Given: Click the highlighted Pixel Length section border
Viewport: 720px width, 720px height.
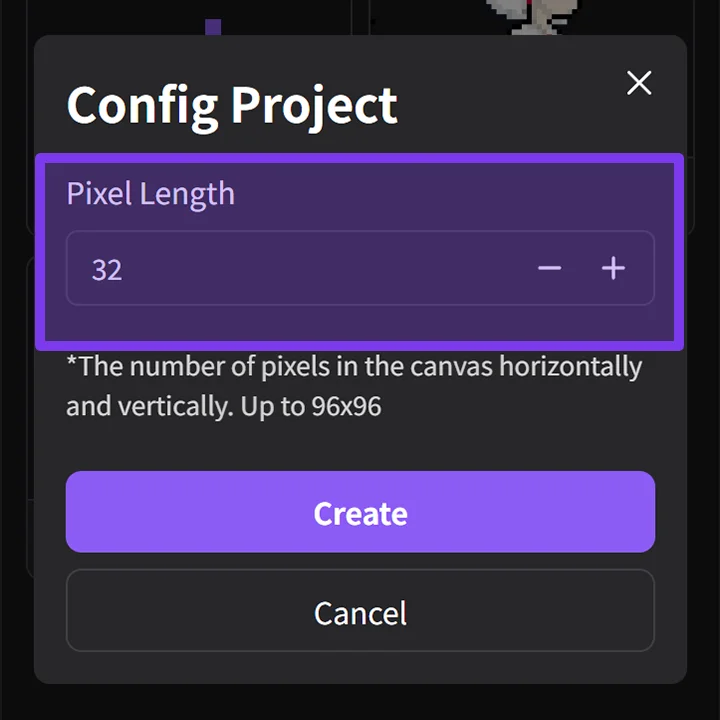Looking at the screenshot, I should [x=360, y=158].
